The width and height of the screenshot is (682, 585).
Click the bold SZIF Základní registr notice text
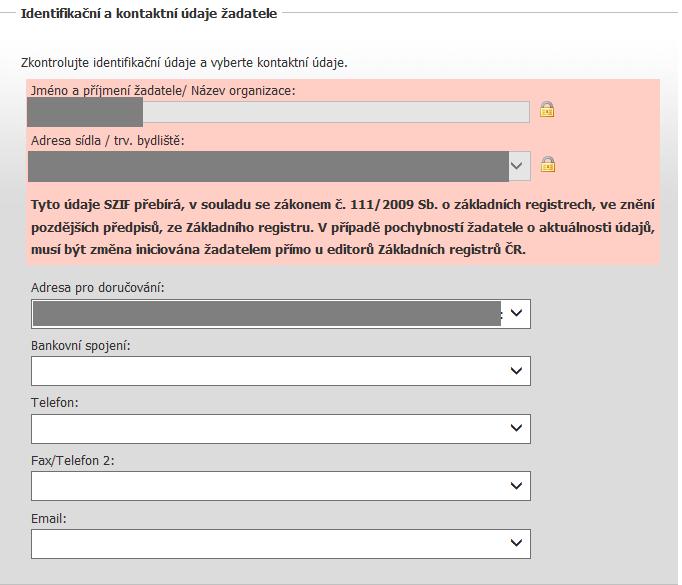click(343, 227)
